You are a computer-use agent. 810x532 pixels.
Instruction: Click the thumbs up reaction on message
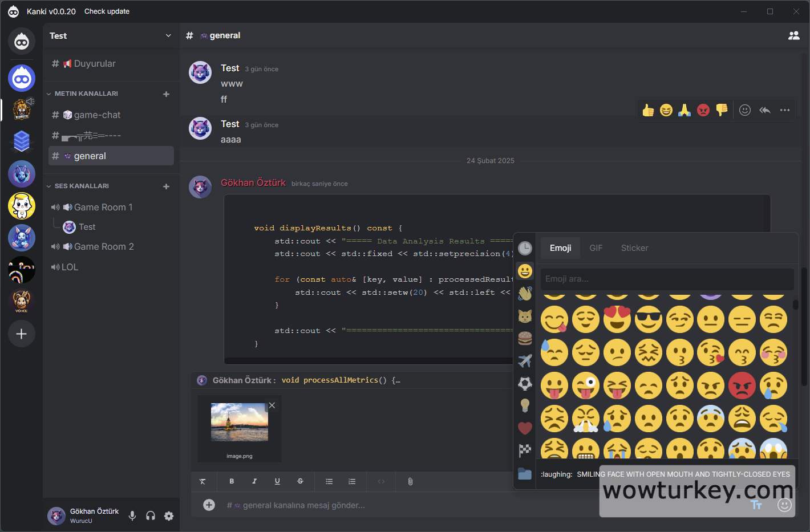(x=648, y=110)
